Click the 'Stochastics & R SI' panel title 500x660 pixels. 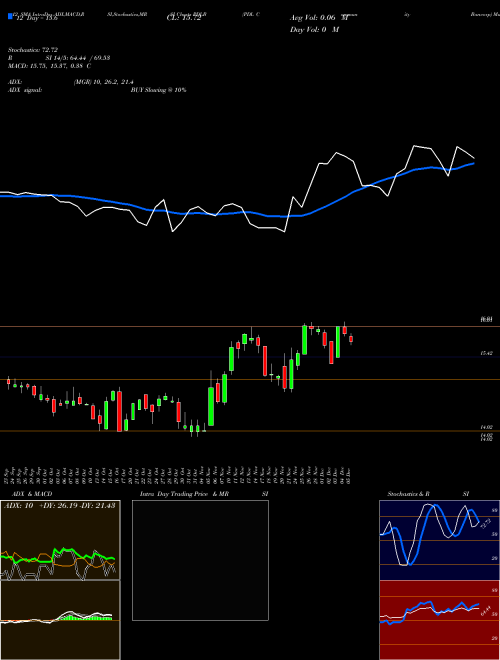pyautogui.click(x=428, y=494)
